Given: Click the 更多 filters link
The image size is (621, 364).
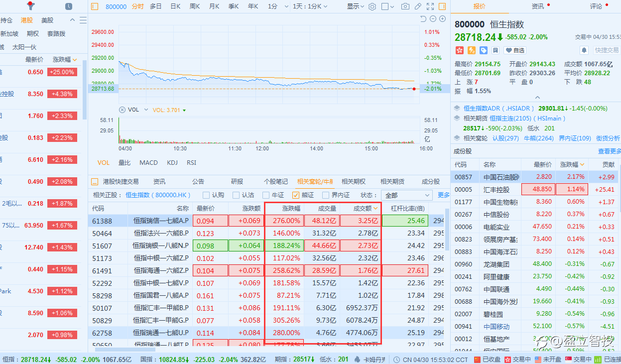Looking at the screenshot, I should 444,195.
